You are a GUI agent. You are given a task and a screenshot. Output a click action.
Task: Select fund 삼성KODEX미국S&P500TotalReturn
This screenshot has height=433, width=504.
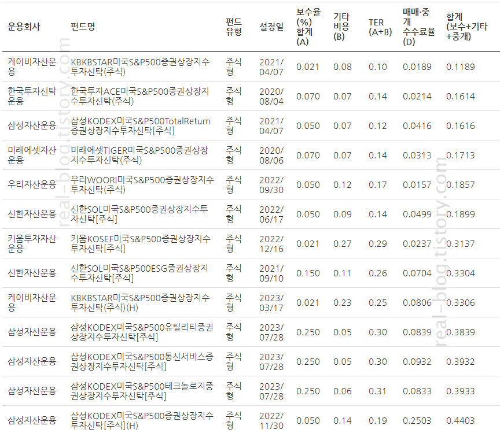tap(141, 125)
